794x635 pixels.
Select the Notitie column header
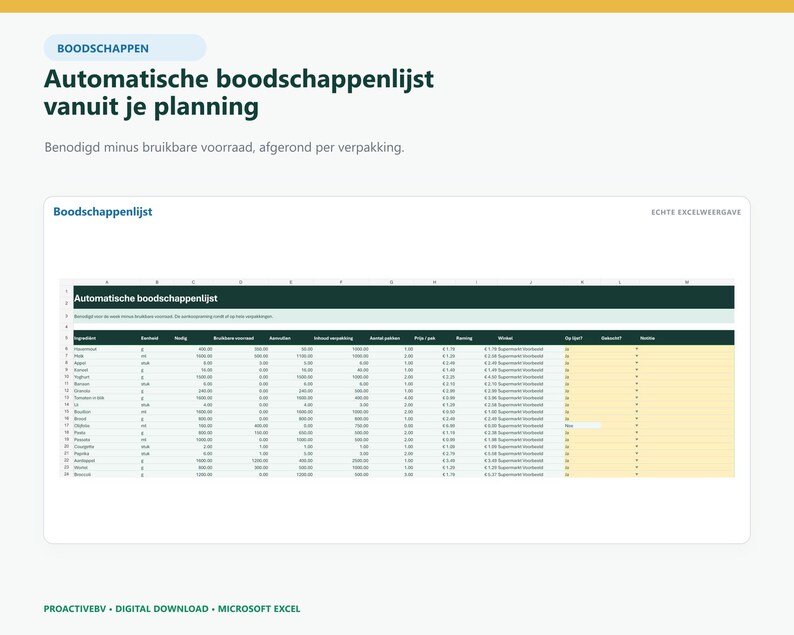[x=687, y=338]
